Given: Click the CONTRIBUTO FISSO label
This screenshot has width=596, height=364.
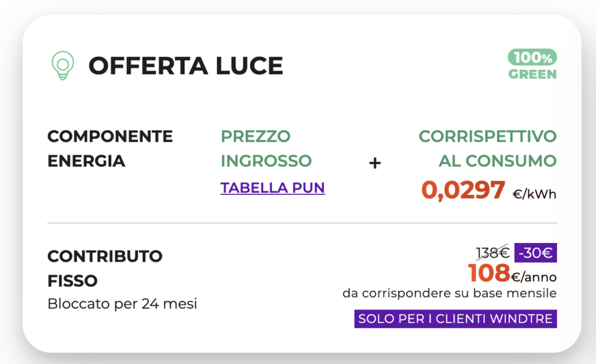Looking at the screenshot, I should click(105, 269).
